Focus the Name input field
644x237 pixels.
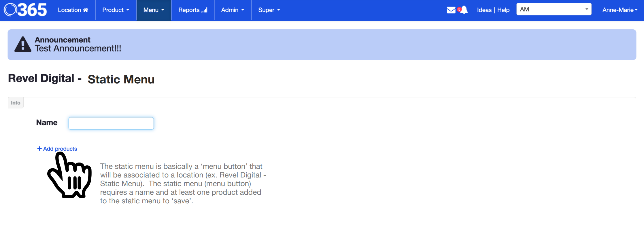pyautogui.click(x=111, y=123)
